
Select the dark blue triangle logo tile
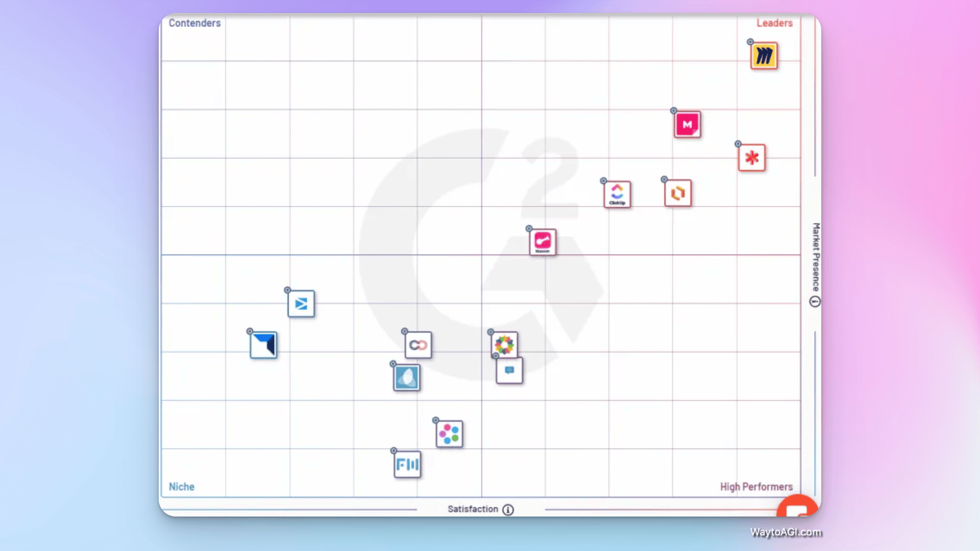(264, 345)
